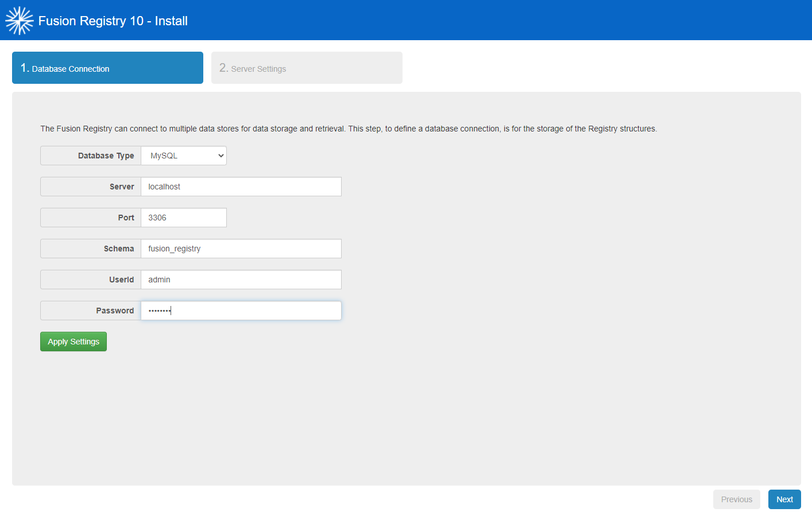Switch to the Server Settings step tab
This screenshot has width=812, height=512.
(x=307, y=68)
